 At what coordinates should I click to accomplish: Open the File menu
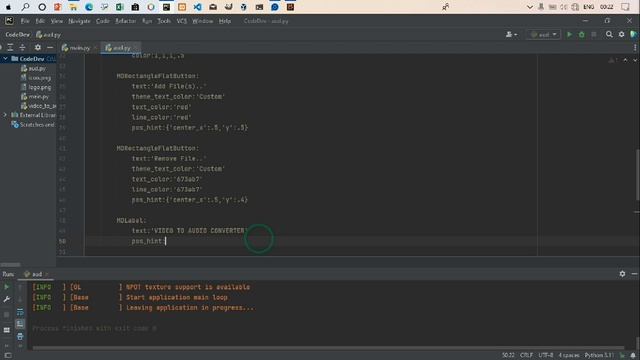coord(25,21)
